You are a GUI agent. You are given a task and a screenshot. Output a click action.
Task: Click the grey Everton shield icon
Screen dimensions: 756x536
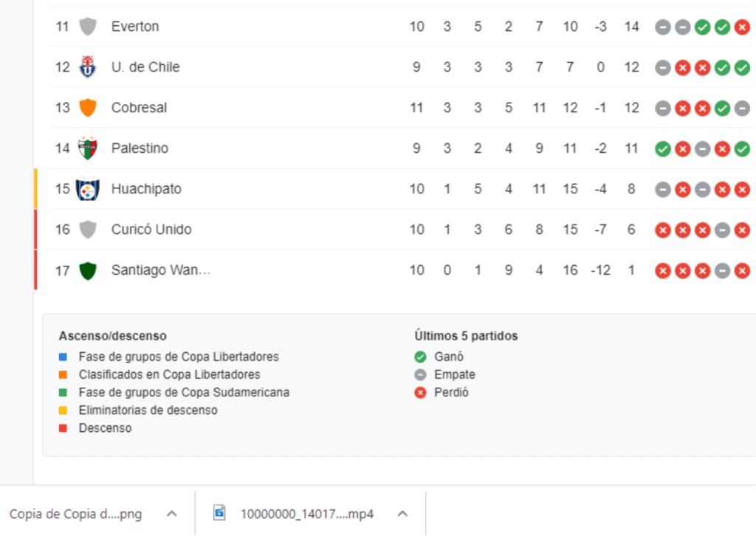[88, 27]
